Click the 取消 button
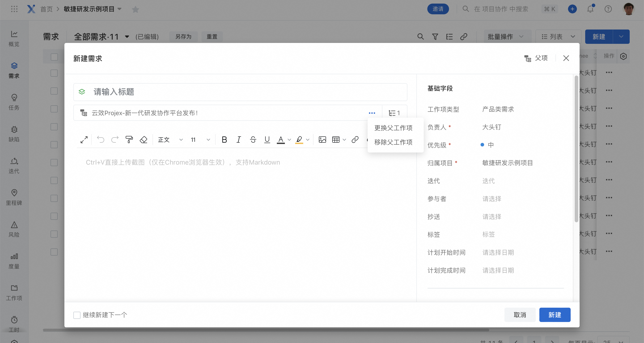 tap(520, 315)
